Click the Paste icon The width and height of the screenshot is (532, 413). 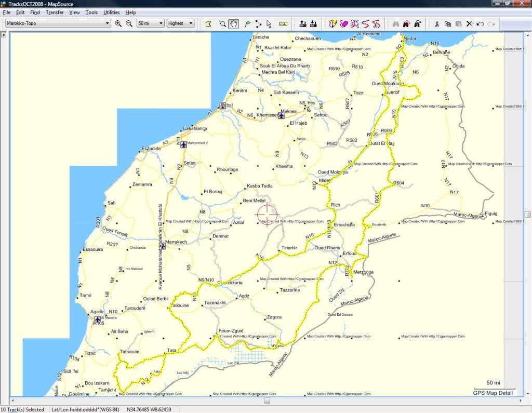pyautogui.click(x=459, y=24)
